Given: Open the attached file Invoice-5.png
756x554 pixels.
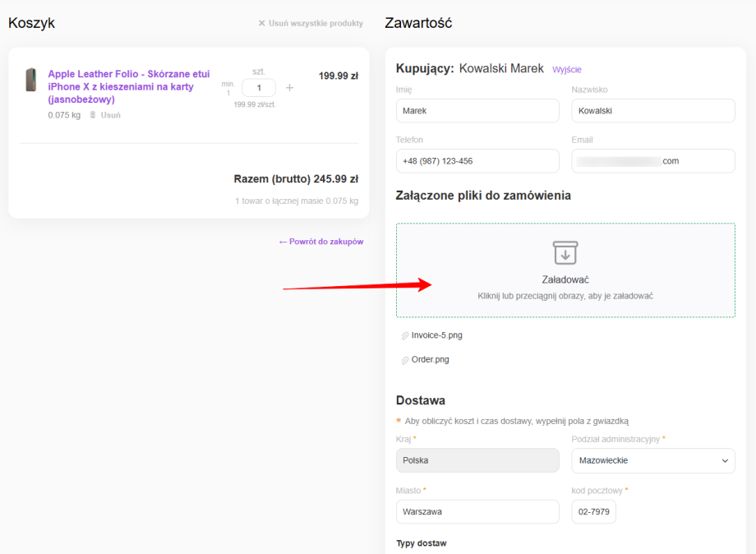Looking at the screenshot, I should point(437,335).
